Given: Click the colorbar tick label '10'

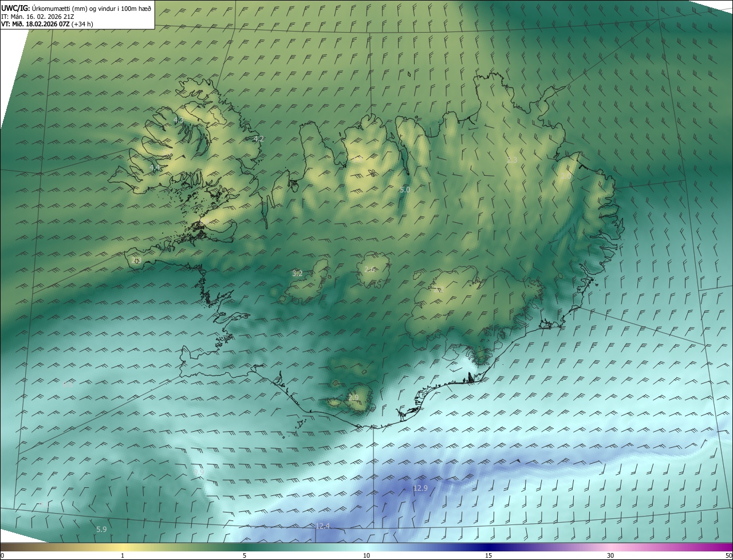Looking at the screenshot, I should click(x=366, y=555).
